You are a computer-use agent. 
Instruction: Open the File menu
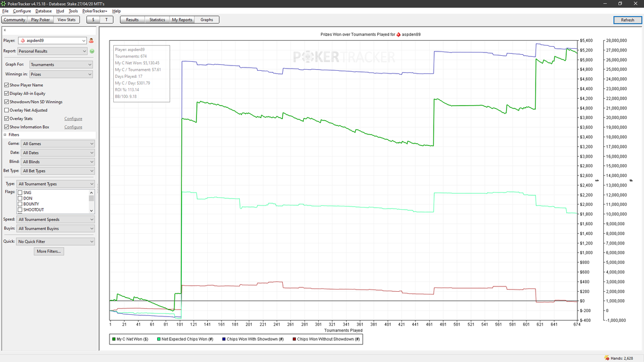[5, 11]
